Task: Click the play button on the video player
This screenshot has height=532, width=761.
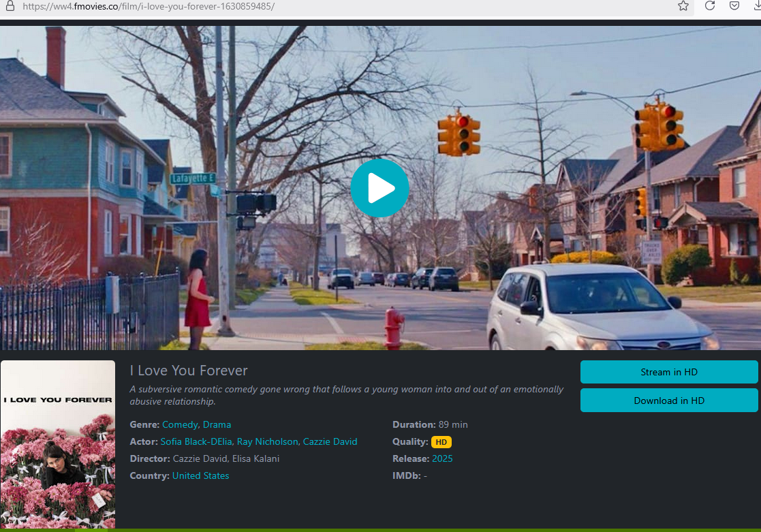Action: click(379, 188)
